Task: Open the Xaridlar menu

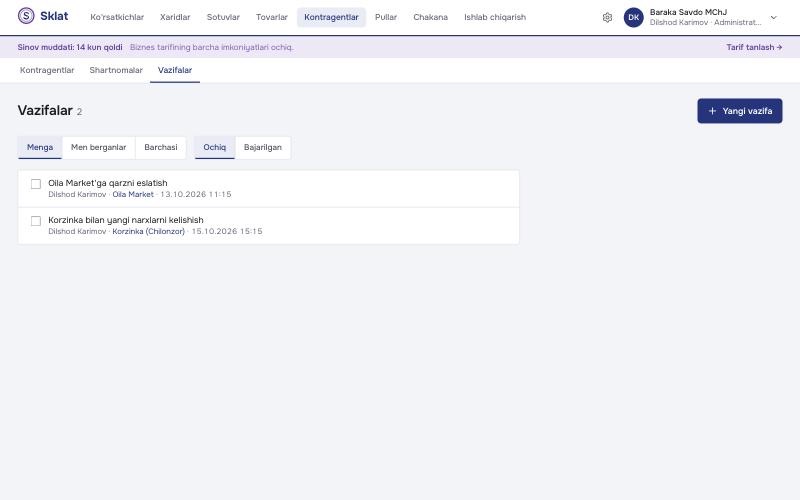Action: click(x=175, y=17)
